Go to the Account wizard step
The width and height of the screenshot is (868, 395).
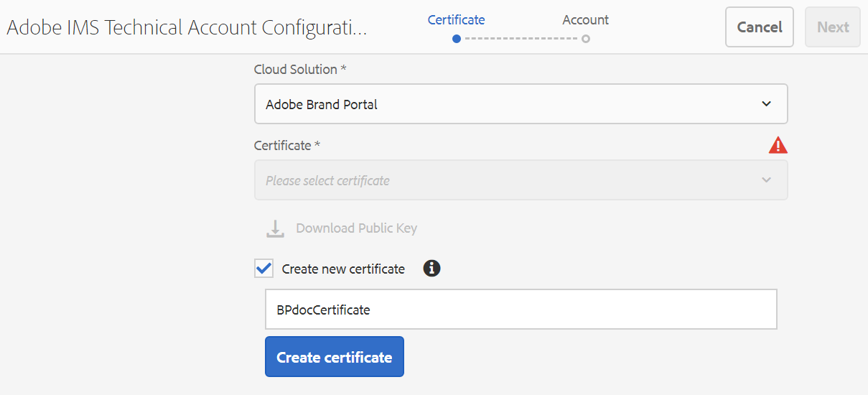click(x=586, y=20)
